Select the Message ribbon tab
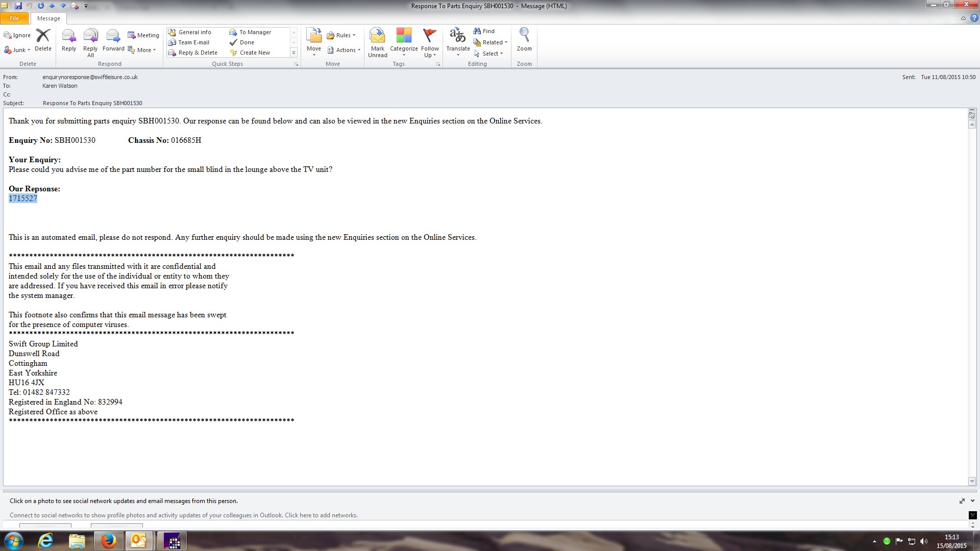980x551 pixels. [x=48, y=18]
